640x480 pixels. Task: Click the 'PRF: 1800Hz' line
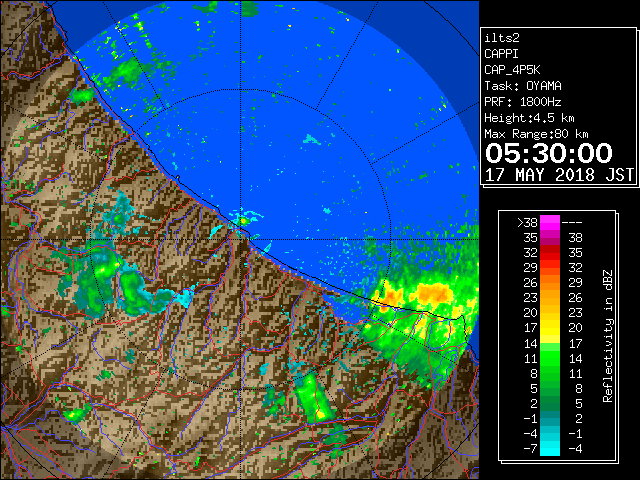523,102
